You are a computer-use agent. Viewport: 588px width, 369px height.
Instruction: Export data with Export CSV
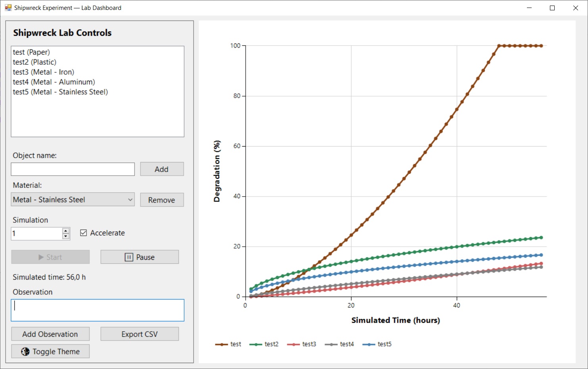pyautogui.click(x=139, y=334)
